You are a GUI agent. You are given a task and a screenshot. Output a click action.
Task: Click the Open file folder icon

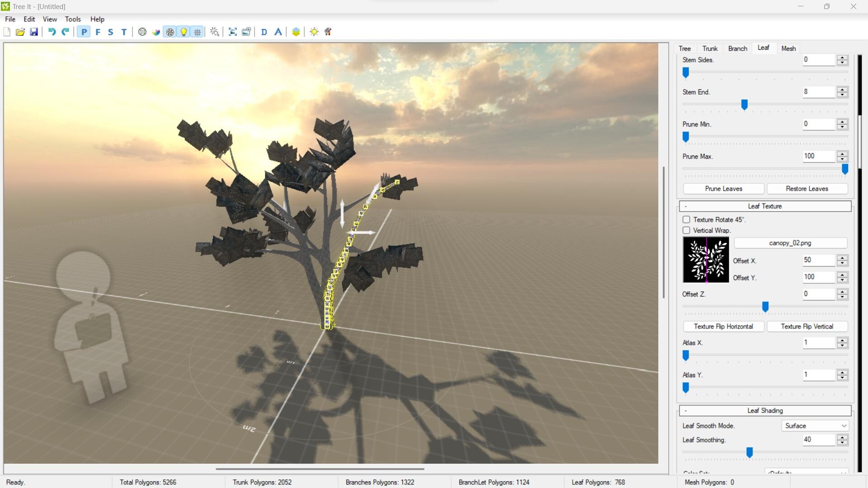point(20,32)
